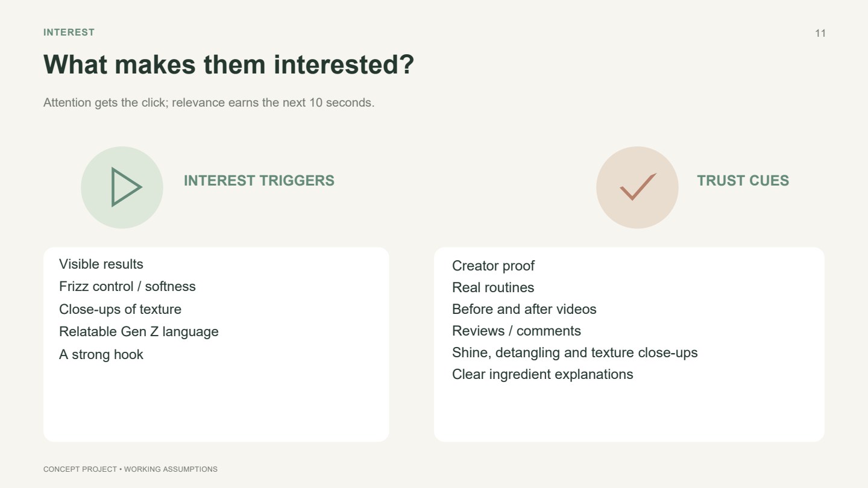
Task: Click 'Before and after videos' text
Action: 524,309
